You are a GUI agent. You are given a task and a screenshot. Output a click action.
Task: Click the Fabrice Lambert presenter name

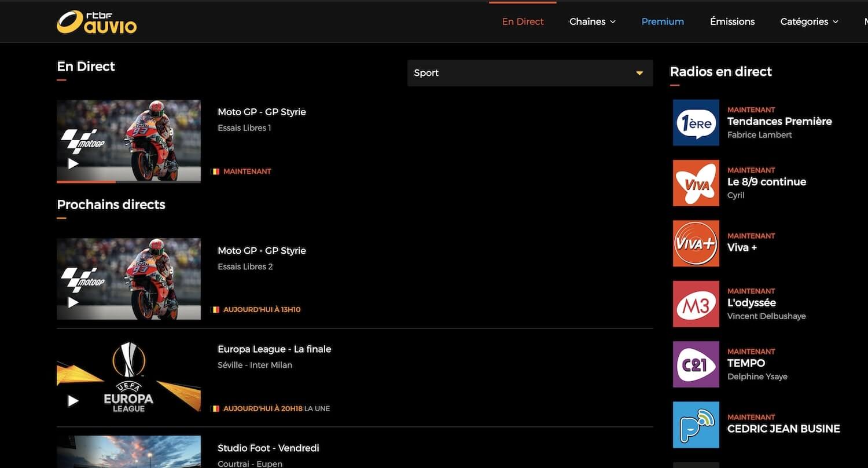tap(760, 135)
